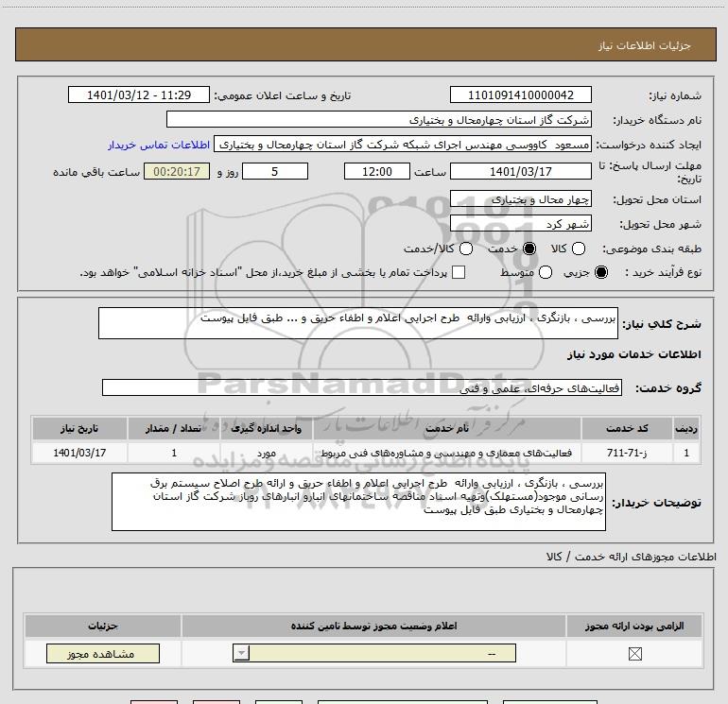Viewport: 728px width, 704px height.
Task: Click the نام خدمت column header
Action: (x=447, y=428)
